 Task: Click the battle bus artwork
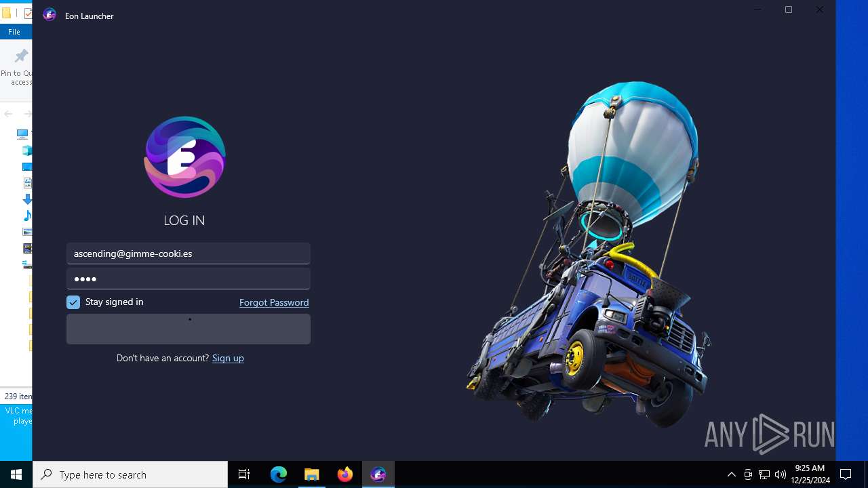[589, 254]
